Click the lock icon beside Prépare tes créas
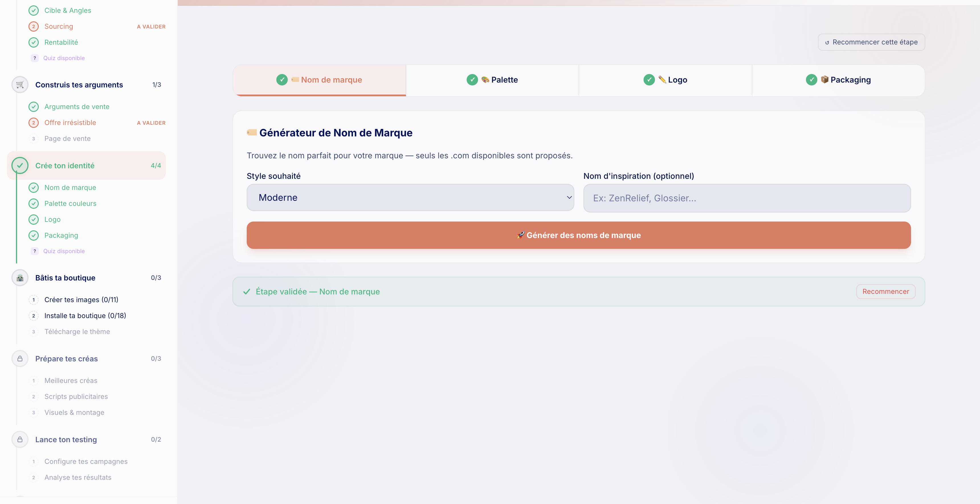This screenshot has height=504, width=980. [20, 359]
